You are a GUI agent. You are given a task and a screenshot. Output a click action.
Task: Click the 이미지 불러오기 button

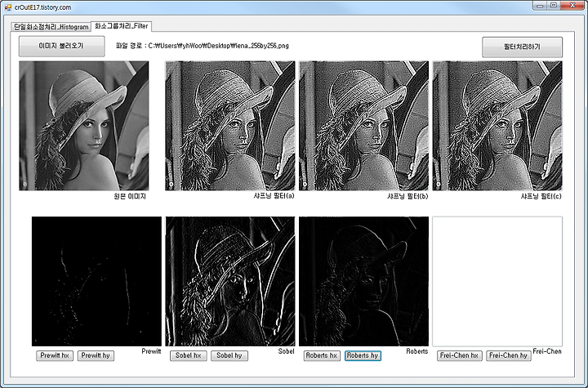coord(61,47)
